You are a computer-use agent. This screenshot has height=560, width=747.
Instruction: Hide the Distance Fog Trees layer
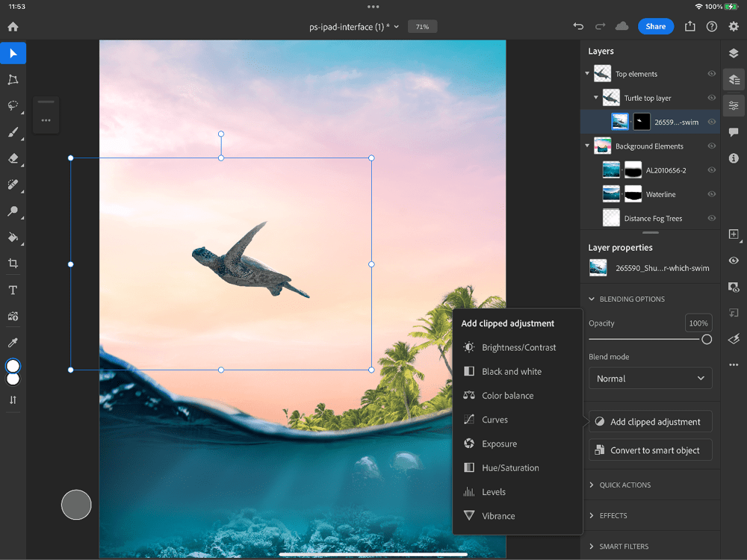pyautogui.click(x=711, y=218)
